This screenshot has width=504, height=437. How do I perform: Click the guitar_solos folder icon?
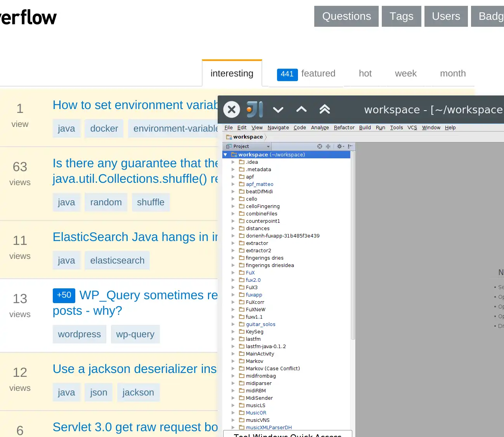(242, 324)
